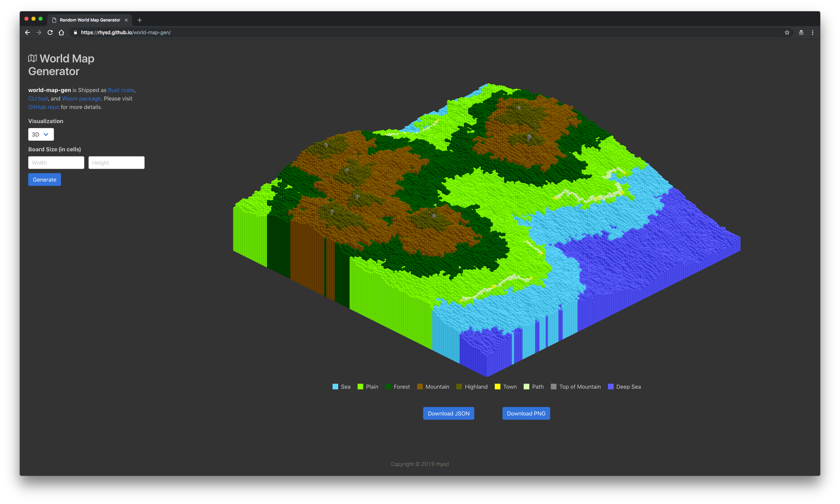Focus the Height input field

coord(116,163)
